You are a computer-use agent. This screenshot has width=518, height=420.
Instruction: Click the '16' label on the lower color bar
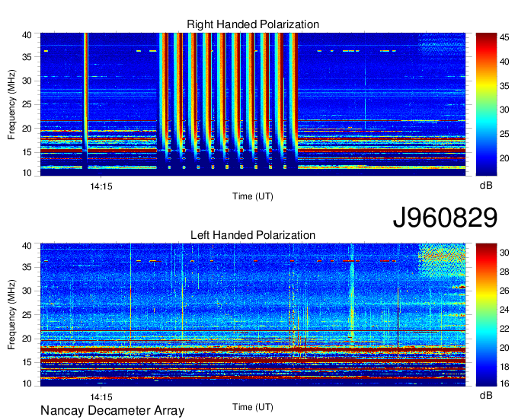504,383
